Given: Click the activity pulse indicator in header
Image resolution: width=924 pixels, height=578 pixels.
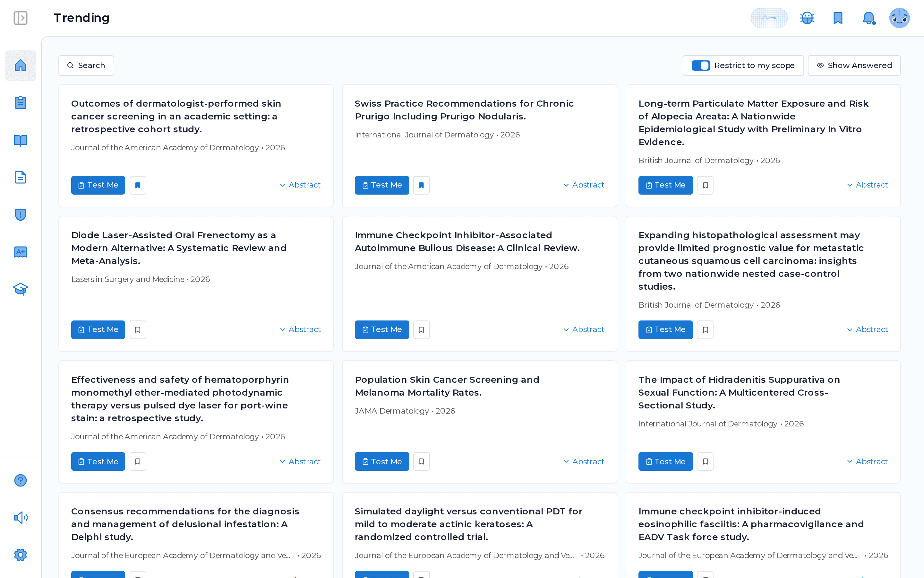Looking at the screenshot, I should 769,18.
